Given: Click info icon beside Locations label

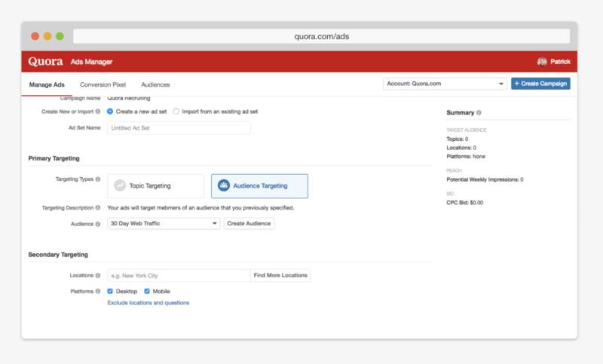Looking at the screenshot, I should coord(98,276).
